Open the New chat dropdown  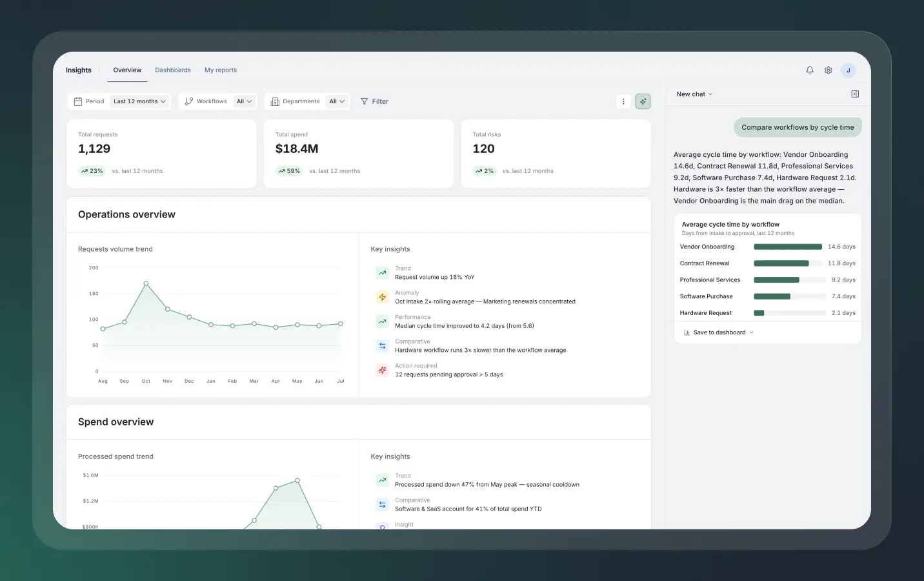pos(694,94)
